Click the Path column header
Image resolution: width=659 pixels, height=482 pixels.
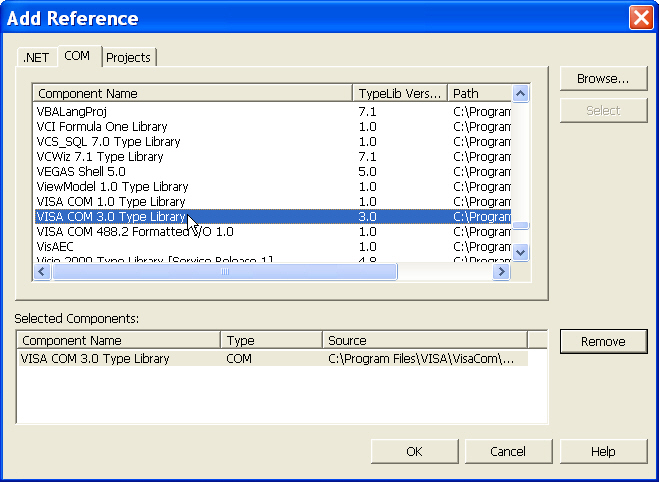pyautogui.click(x=480, y=93)
